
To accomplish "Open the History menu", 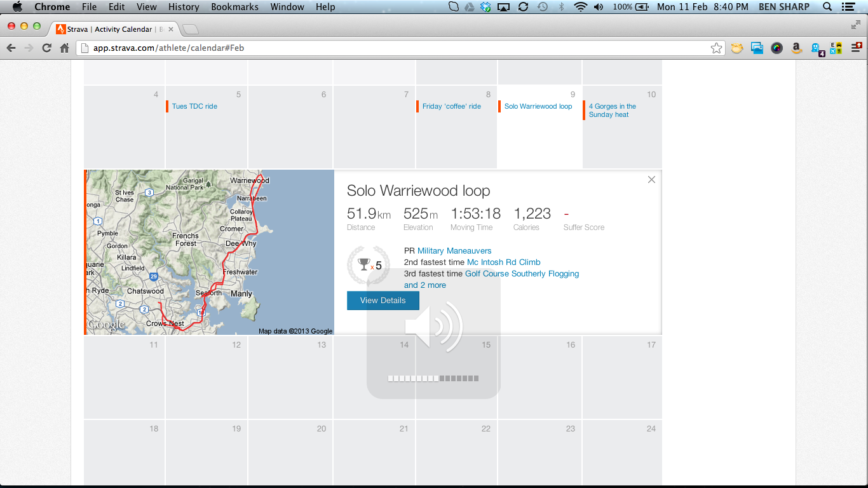I will click(184, 7).
